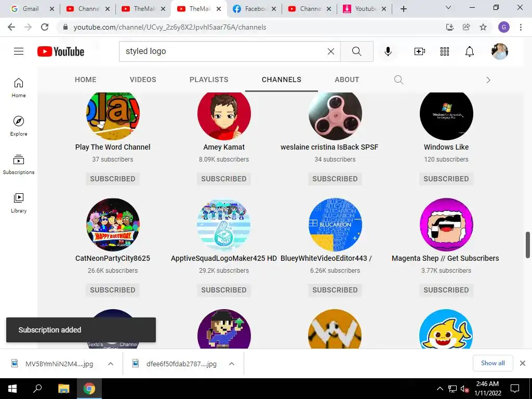
Task: Switch to PLAYLISTS tab
Action: pyautogui.click(x=209, y=79)
